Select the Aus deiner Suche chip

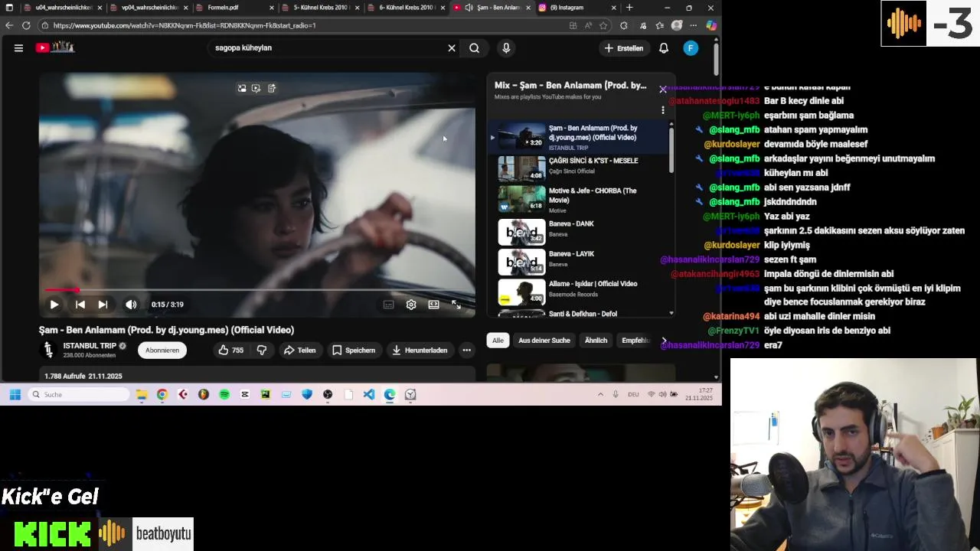[x=544, y=341]
